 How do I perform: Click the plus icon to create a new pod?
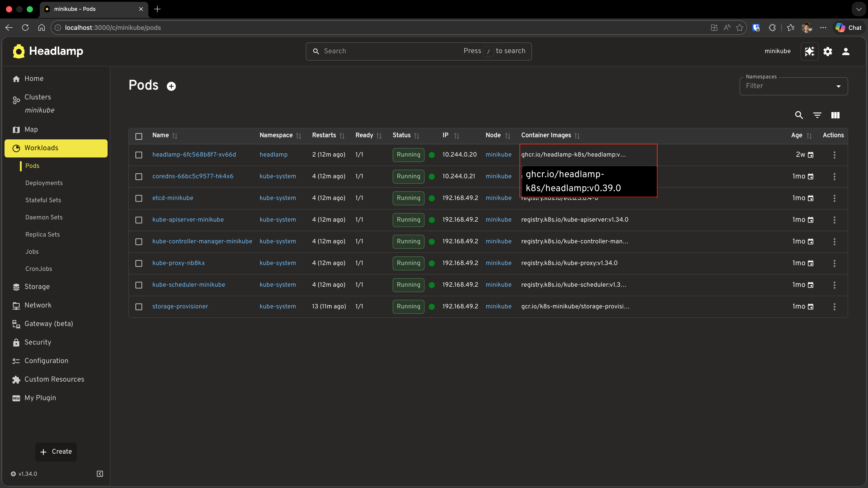172,86
